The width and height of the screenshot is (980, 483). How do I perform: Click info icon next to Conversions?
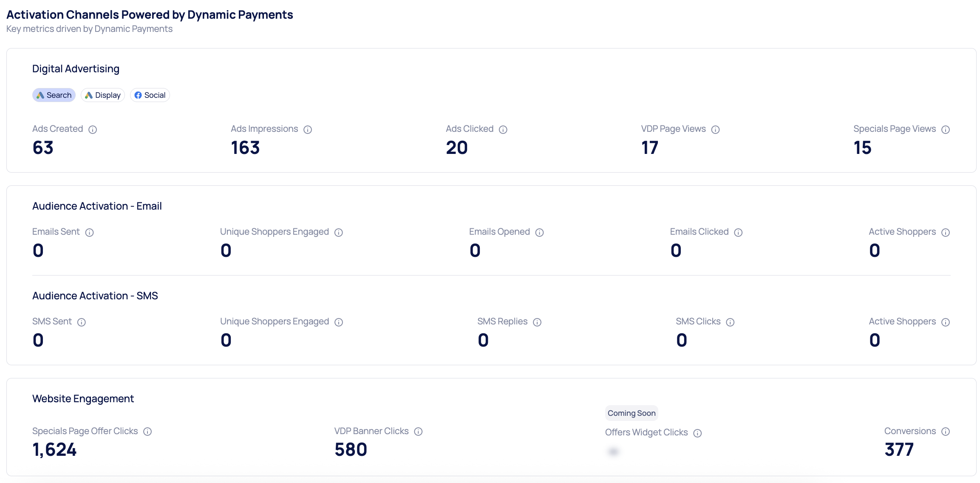coord(946,432)
